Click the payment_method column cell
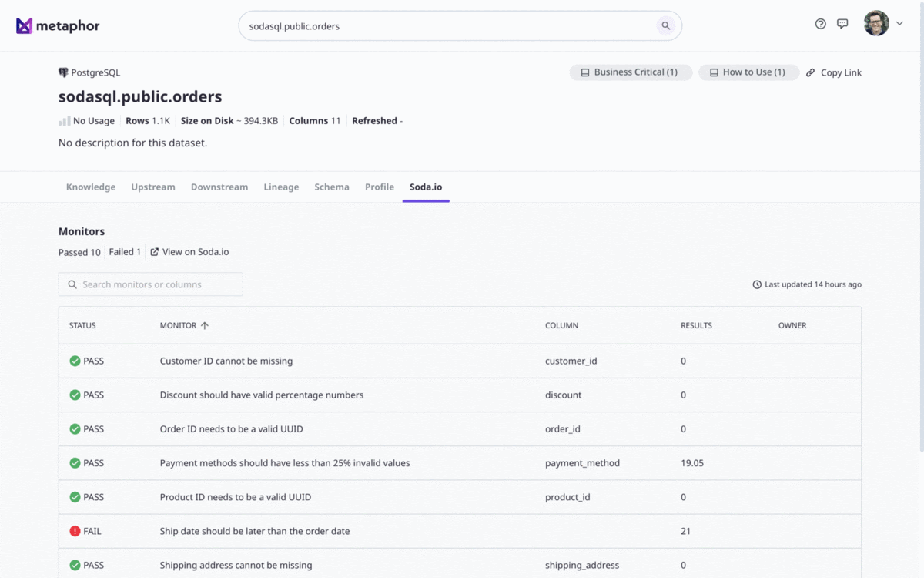The image size is (924, 578). point(582,463)
